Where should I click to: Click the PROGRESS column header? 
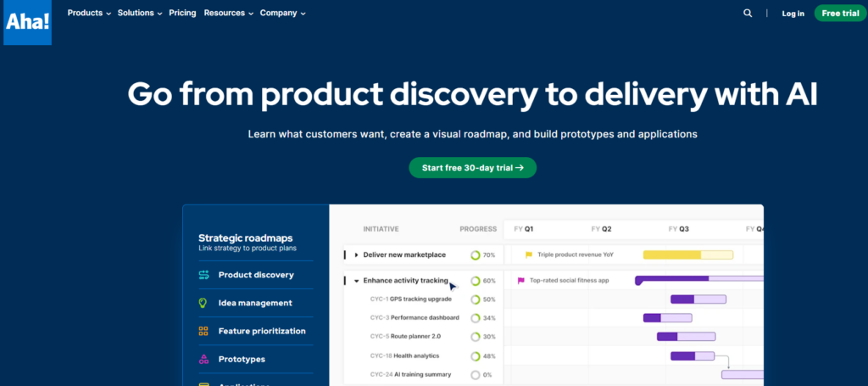click(478, 229)
